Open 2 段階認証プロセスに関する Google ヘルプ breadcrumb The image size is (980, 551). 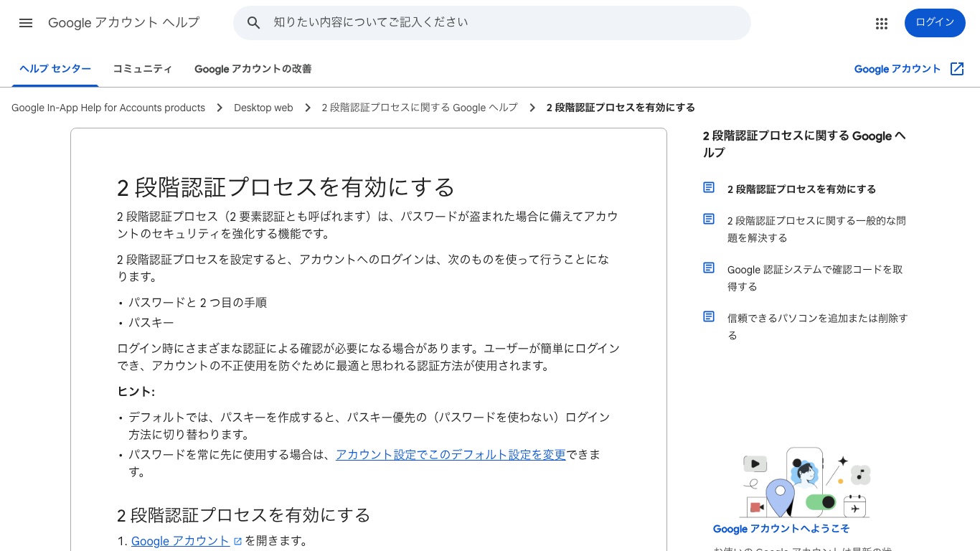pos(419,108)
